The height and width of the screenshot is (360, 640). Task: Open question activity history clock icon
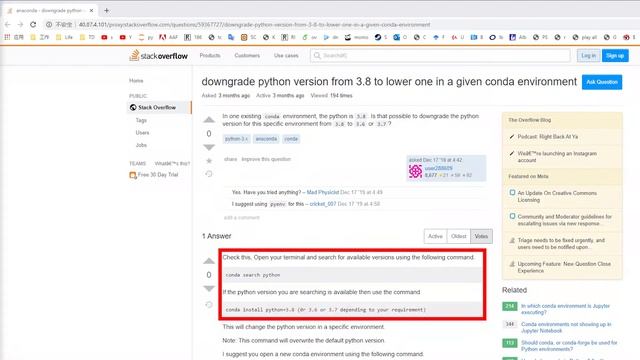pos(209,174)
